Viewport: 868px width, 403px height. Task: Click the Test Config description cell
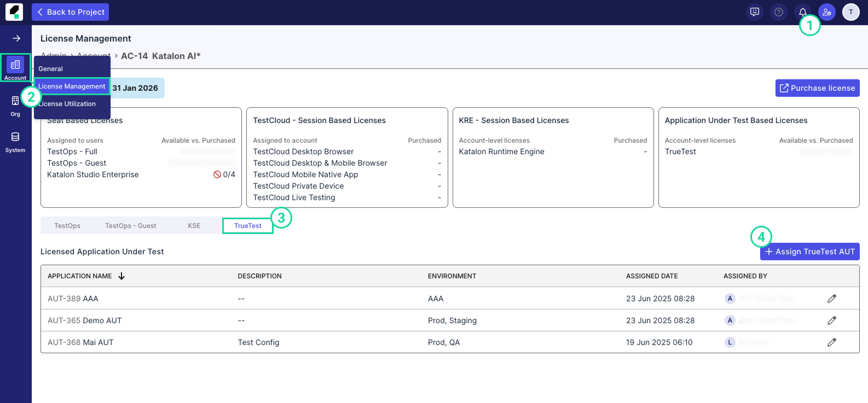(258, 342)
